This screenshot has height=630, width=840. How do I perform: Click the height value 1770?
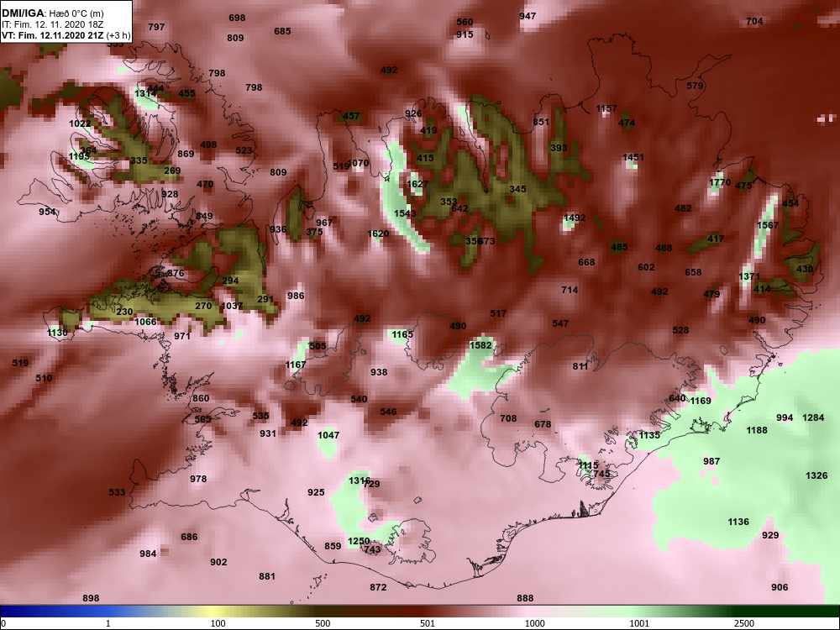pos(720,182)
